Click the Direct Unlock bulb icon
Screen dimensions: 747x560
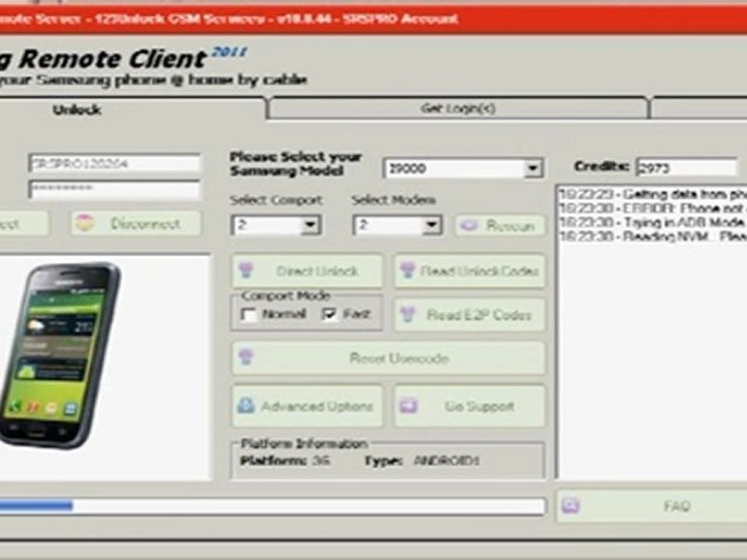[247, 270]
